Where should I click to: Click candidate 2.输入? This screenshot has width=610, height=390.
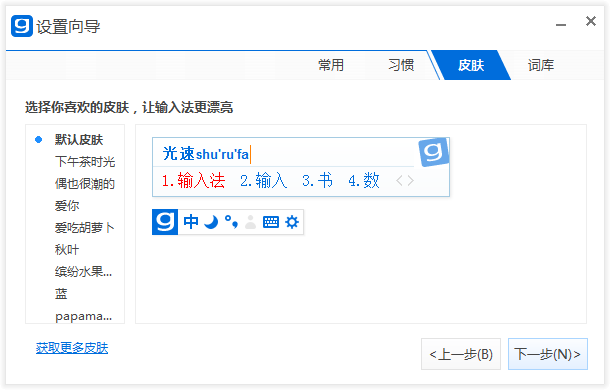[x=263, y=181]
